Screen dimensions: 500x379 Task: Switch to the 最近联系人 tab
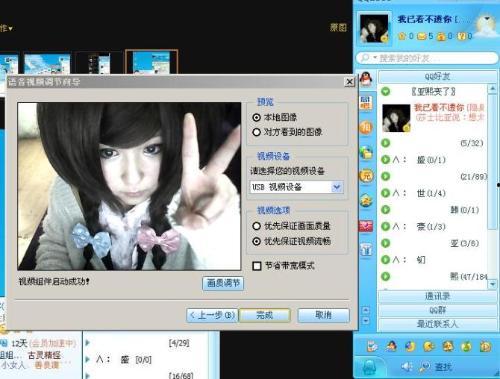437,324
